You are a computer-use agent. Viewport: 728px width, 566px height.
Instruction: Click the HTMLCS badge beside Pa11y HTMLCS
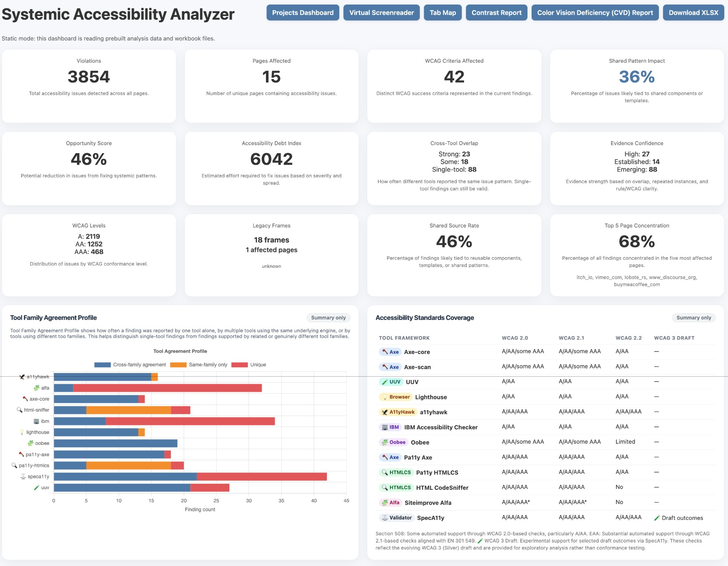coord(396,473)
